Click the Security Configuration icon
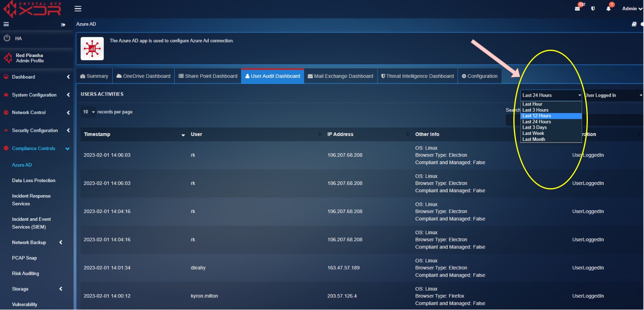The image size is (644, 310). (x=6, y=130)
